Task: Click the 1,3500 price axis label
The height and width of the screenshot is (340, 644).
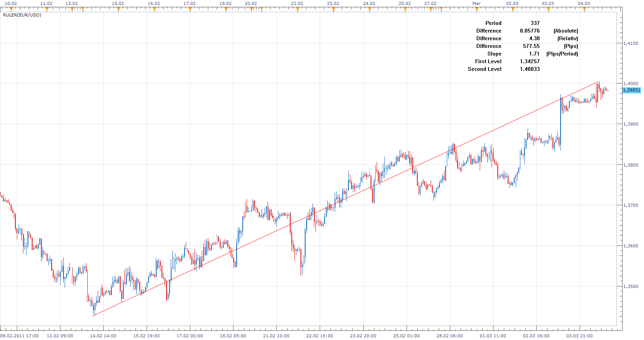Action: (631, 286)
